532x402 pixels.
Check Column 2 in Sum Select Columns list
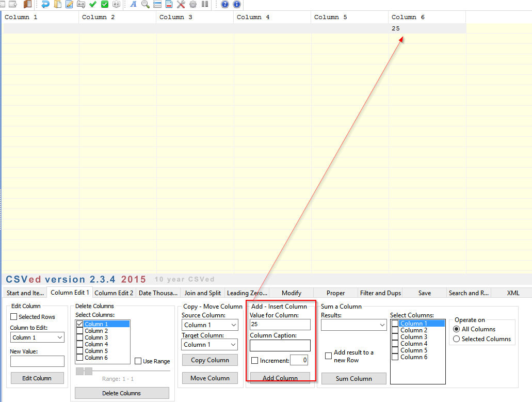tap(395, 330)
